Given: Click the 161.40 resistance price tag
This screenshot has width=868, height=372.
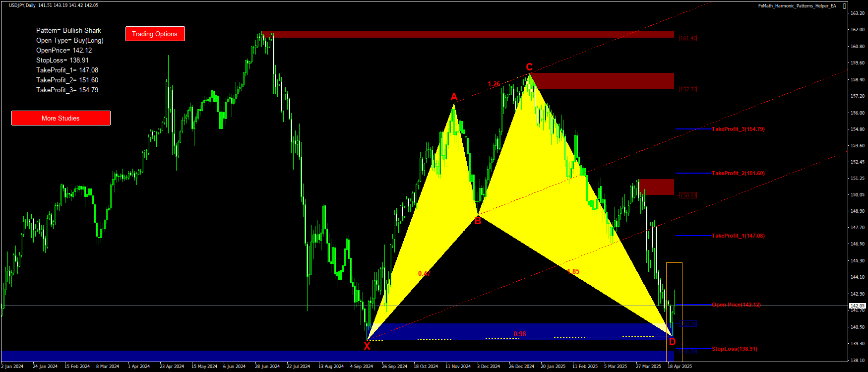Looking at the screenshot, I should [688, 38].
